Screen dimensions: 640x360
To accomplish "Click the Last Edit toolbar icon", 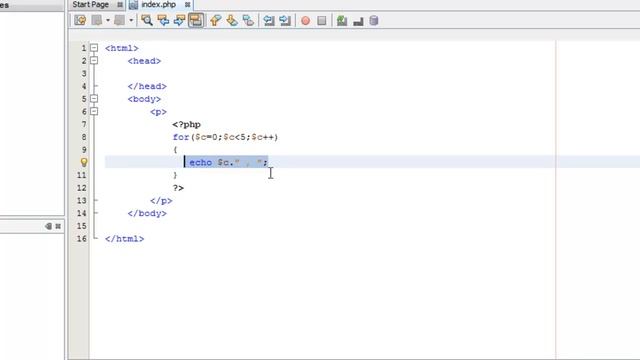I will click(80, 20).
